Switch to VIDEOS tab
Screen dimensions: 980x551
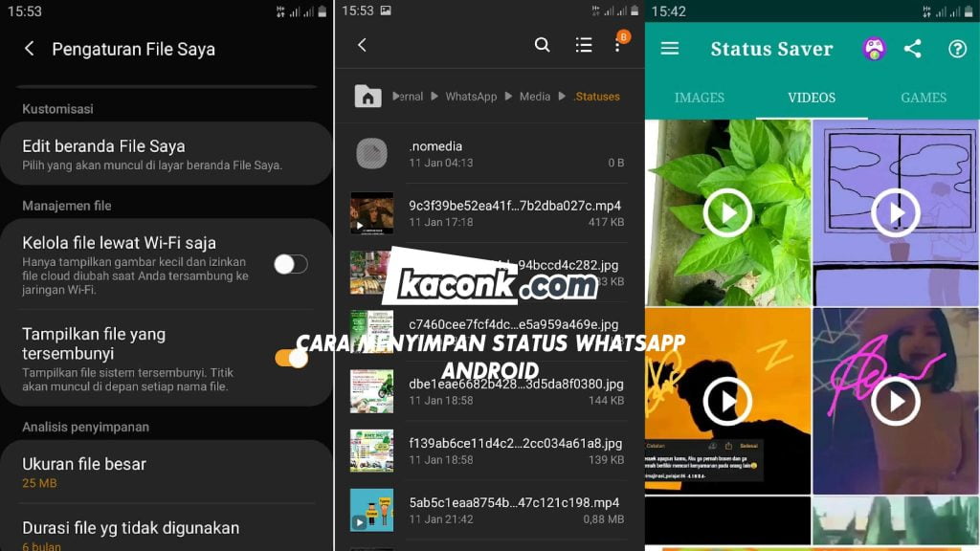[x=812, y=98]
